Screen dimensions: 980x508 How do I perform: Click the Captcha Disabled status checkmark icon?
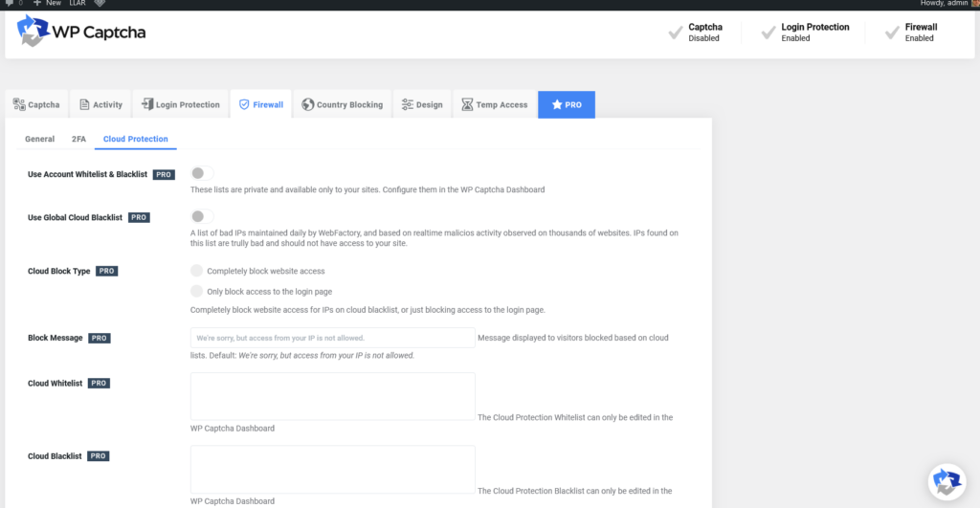(675, 33)
